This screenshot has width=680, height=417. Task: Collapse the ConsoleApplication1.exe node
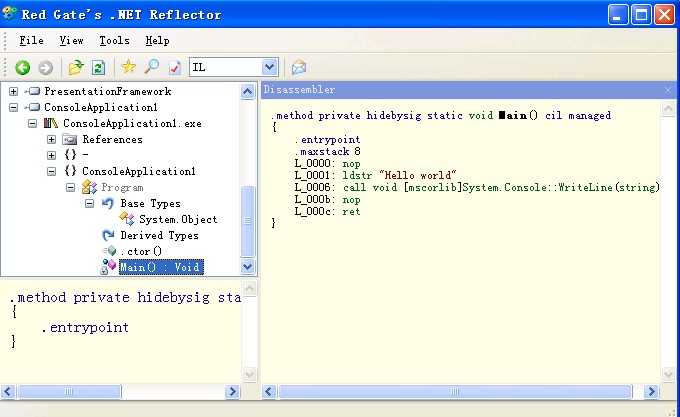coord(33,124)
